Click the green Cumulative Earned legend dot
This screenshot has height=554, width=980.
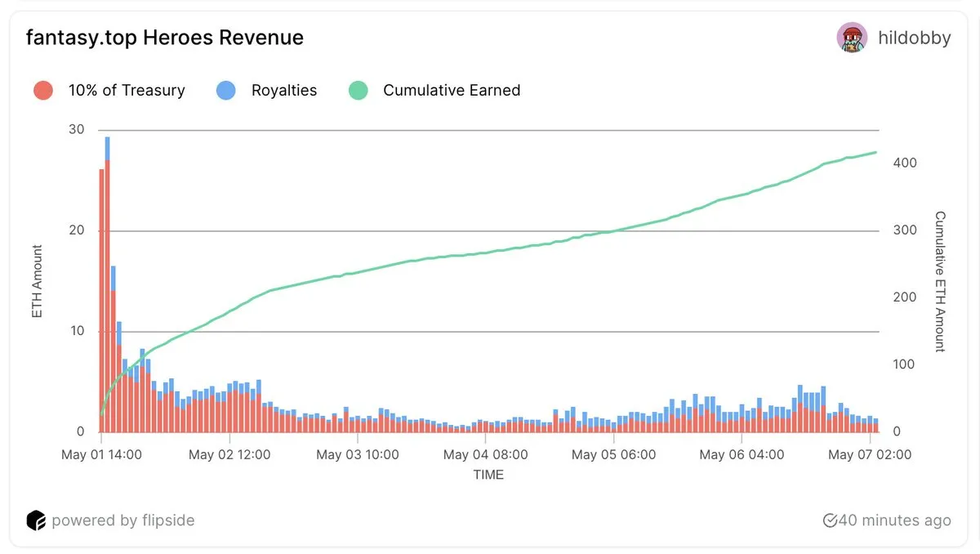359,91
